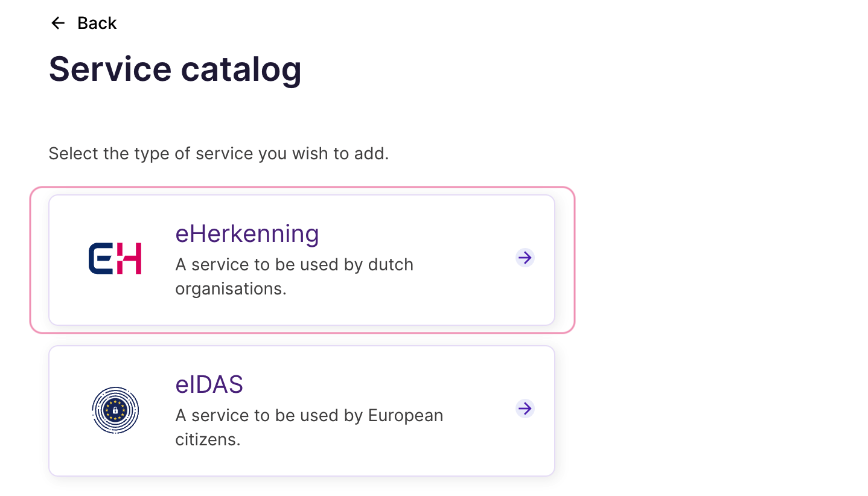Open eHerkenning via its arrow icon
Image resolution: width=868 pixels, height=496 pixels.
click(x=525, y=258)
